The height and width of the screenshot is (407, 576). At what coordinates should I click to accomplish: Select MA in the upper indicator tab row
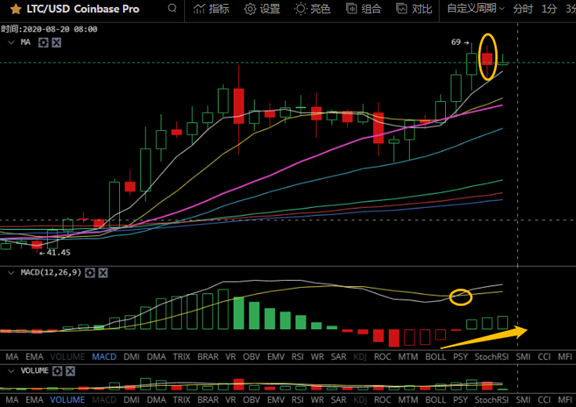tap(12, 357)
